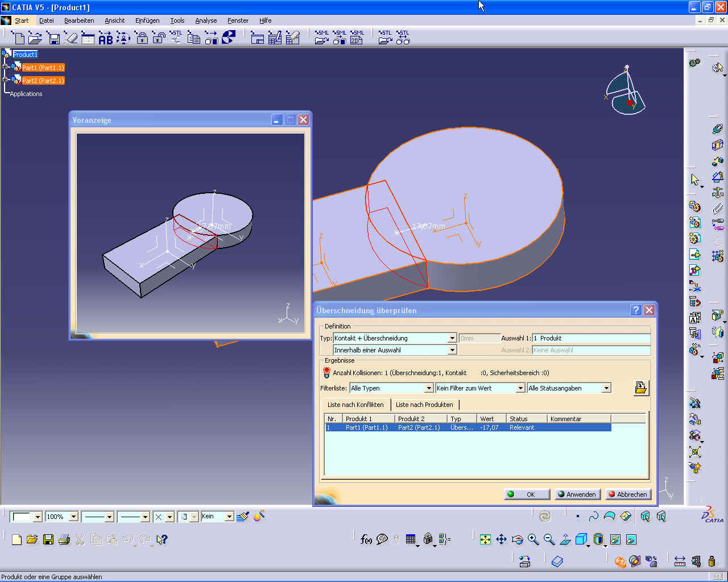Click the New document icon in bottom toolbar
The height and width of the screenshot is (582, 728).
pyautogui.click(x=16, y=539)
